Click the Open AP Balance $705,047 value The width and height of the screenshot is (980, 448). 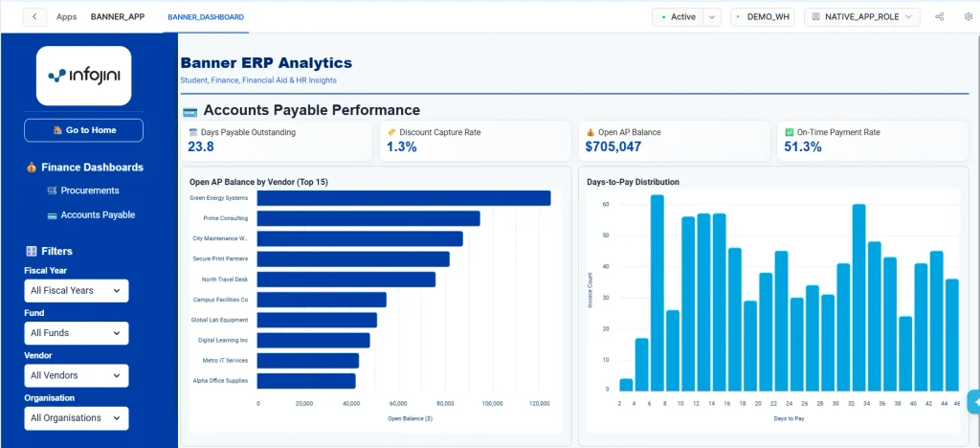(x=613, y=146)
